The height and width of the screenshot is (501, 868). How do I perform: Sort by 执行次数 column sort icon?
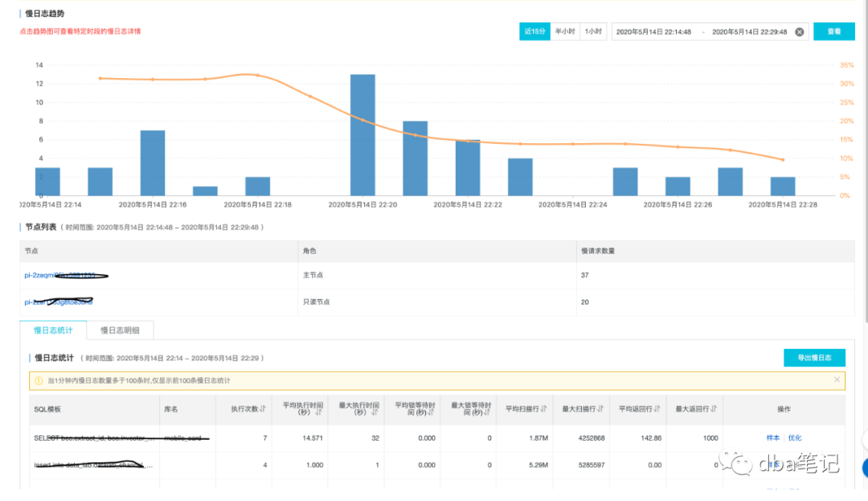coord(262,409)
